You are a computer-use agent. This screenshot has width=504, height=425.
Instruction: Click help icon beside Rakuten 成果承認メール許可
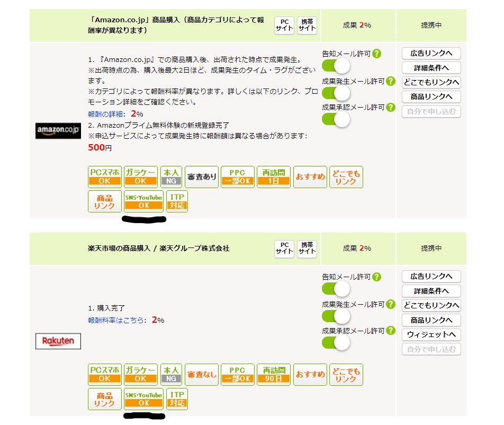coord(391,331)
